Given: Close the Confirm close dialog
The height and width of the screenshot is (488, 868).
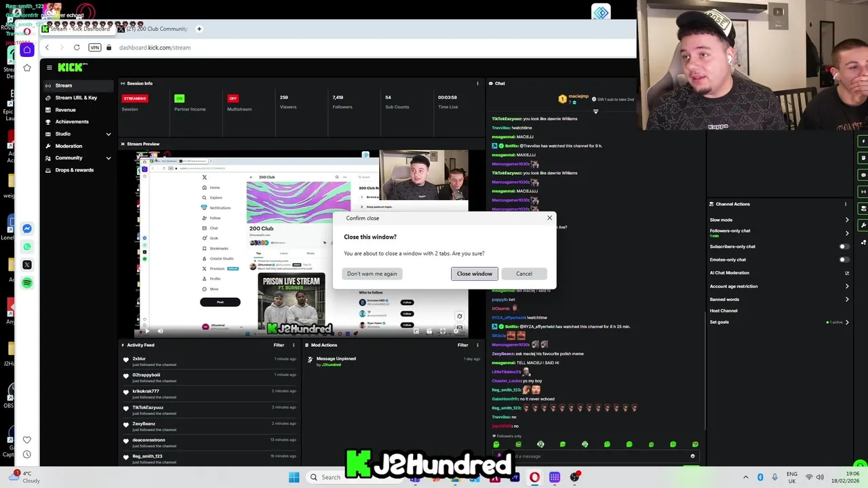Looking at the screenshot, I should (549, 218).
